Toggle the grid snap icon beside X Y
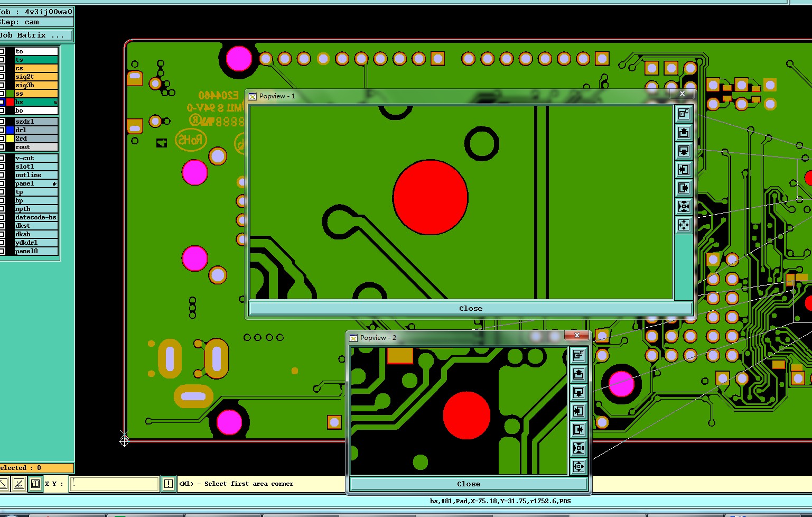The image size is (812, 517). pyautogui.click(x=35, y=483)
